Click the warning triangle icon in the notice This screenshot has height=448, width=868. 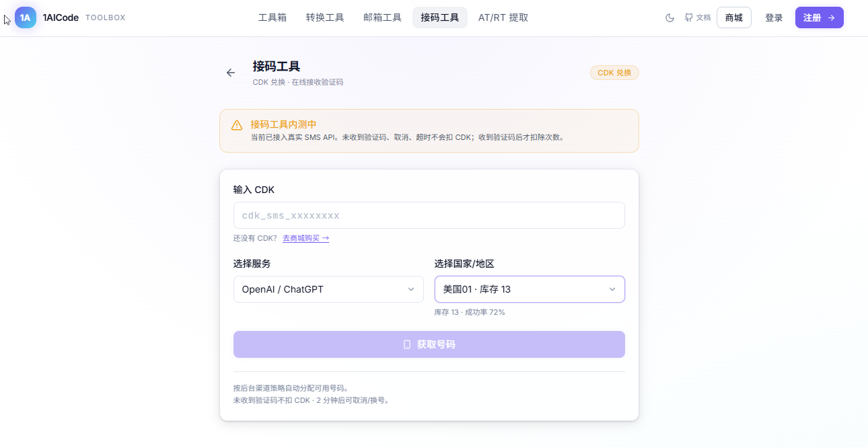237,125
